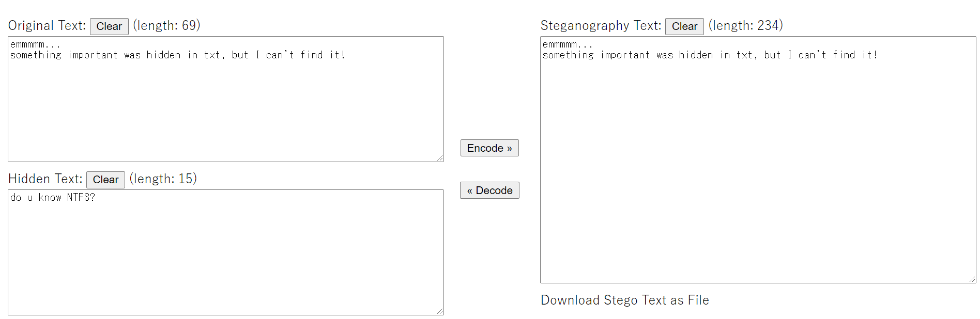Focus the Hidden Text textarea
The image size is (980, 319).
(x=225, y=258)
